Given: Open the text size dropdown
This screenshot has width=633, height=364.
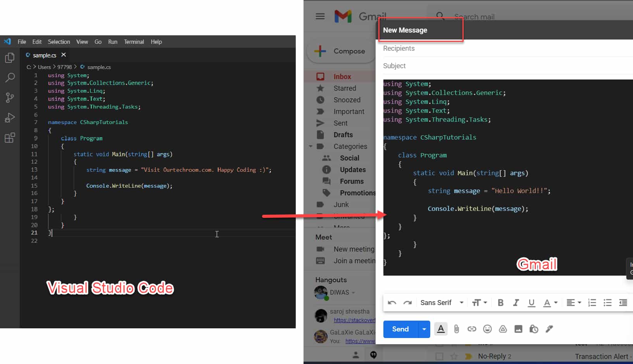Looking at the screenshot, I should 479,303.
